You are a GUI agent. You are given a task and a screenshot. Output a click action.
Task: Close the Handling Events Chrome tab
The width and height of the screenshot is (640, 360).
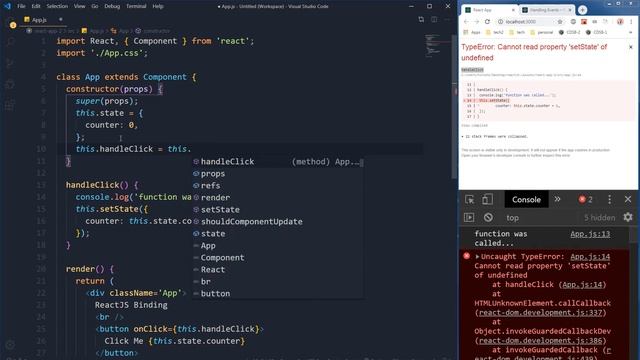(x=569, y=10)
